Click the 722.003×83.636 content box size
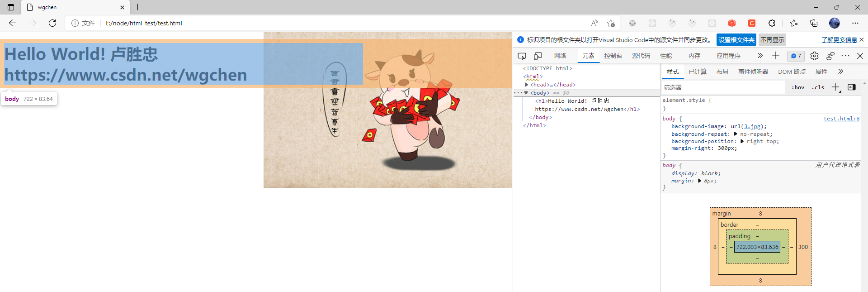The width and height of the screenshot is (868, 292). 757,247
